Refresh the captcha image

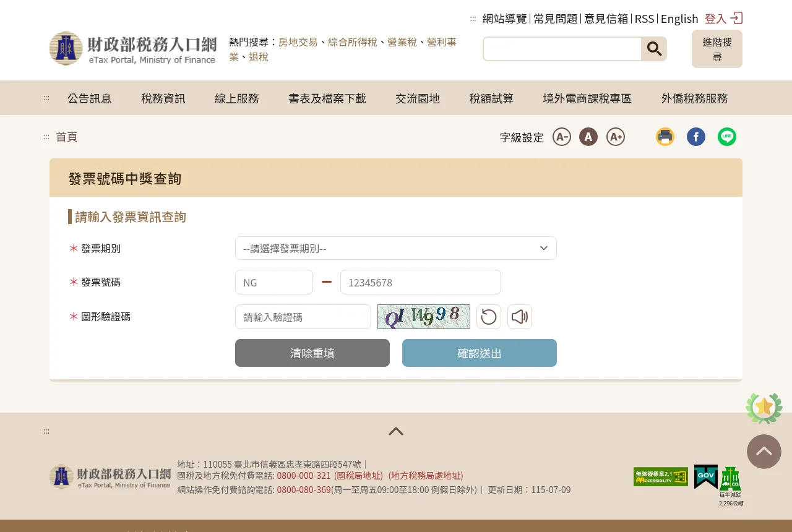coord(489,317)
